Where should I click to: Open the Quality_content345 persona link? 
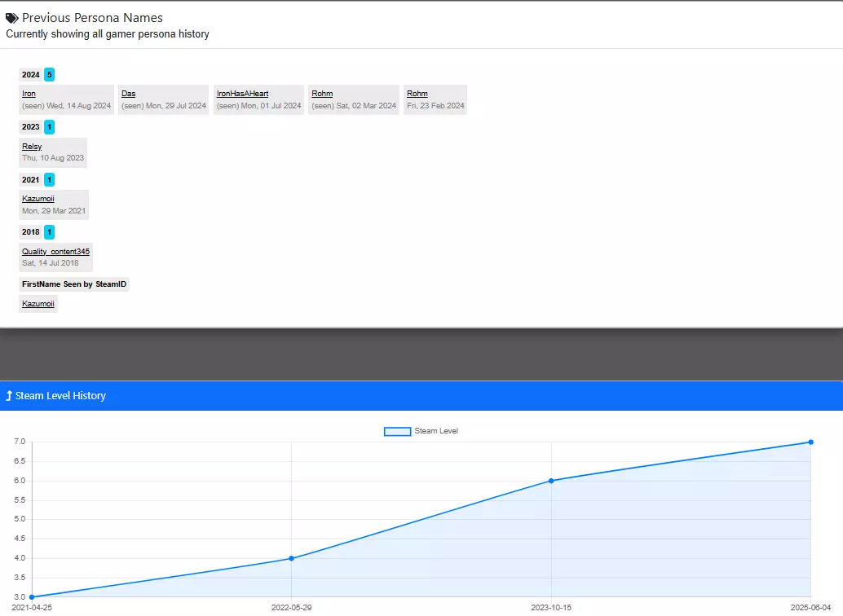click(56, 252)
